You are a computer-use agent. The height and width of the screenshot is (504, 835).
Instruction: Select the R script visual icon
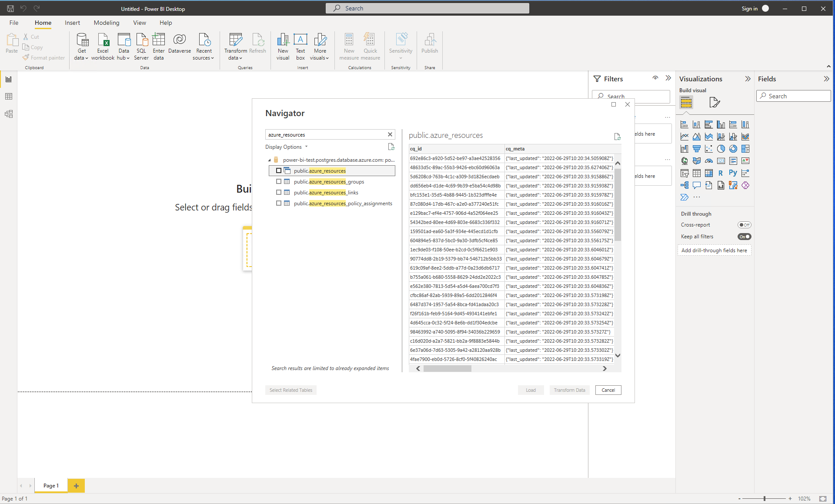[x=721, y=173]
